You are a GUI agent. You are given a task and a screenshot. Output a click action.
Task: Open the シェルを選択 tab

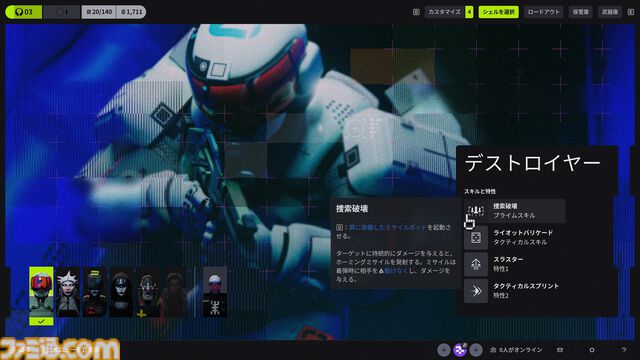coord(499,12)
